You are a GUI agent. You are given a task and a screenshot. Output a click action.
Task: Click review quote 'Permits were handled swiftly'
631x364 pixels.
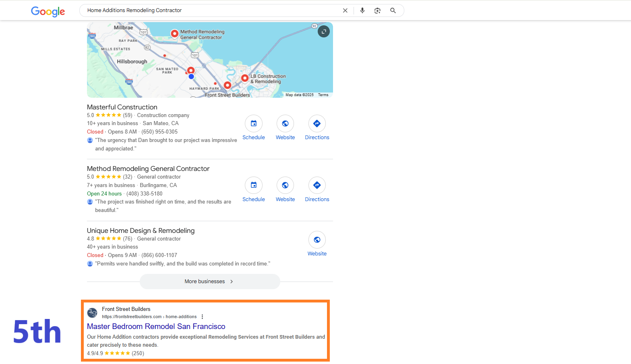click(x=183, y=264)
